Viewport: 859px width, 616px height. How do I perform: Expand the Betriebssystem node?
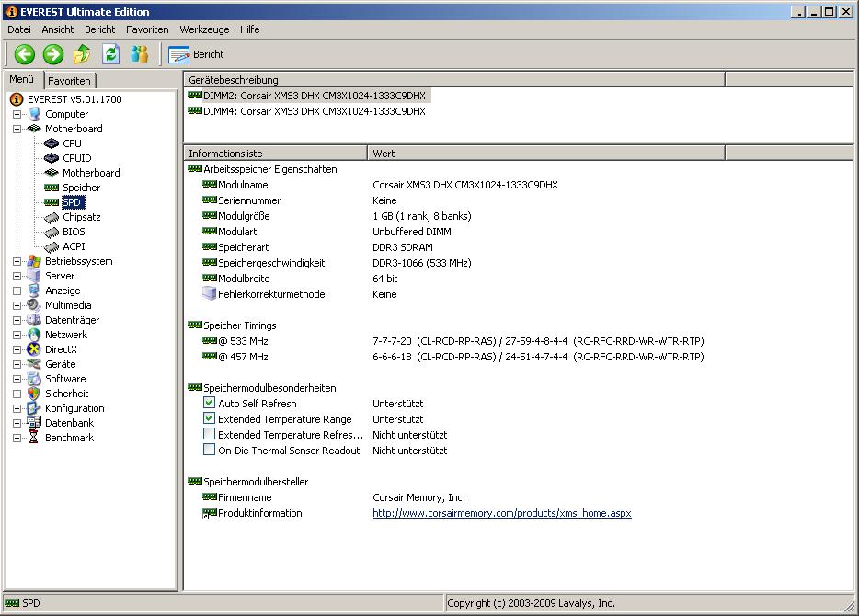(x=17, y=262)
